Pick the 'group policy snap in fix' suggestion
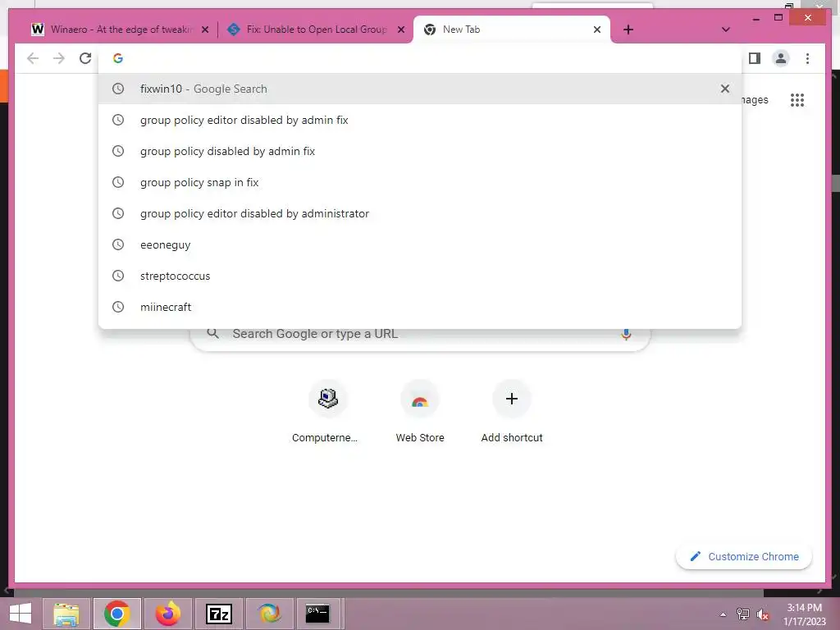 coord(420,182)
